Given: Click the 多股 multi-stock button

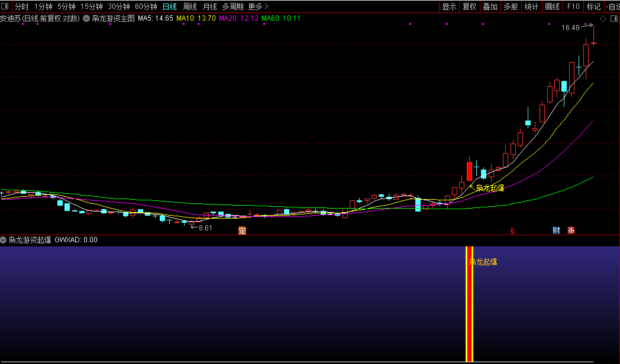Looking at the screenshot, I should 511,6.
